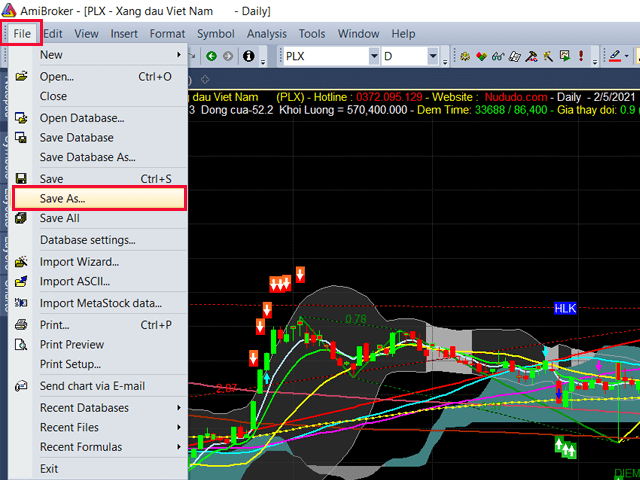Open the D interval dropdown arrow
Image resolution: width=640 pixels, height=480 pixels.
pyautogui.click(x=433, y=56)
